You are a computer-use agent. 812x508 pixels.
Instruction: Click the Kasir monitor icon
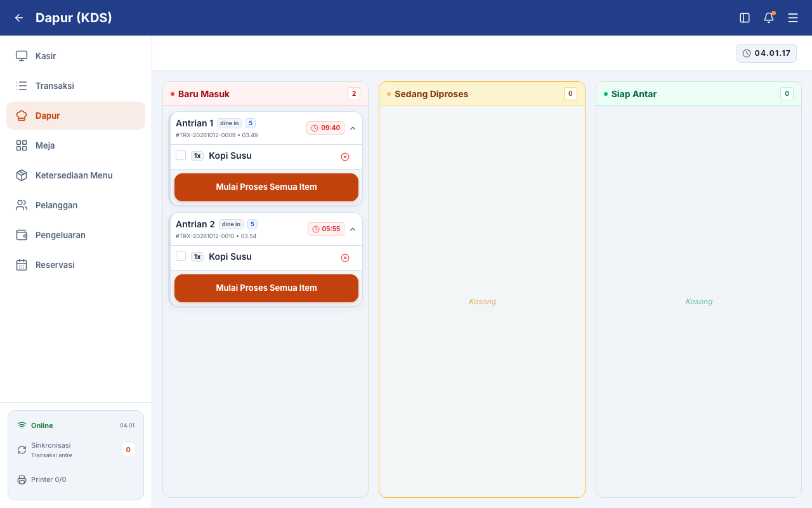click(x=22, y=56)
